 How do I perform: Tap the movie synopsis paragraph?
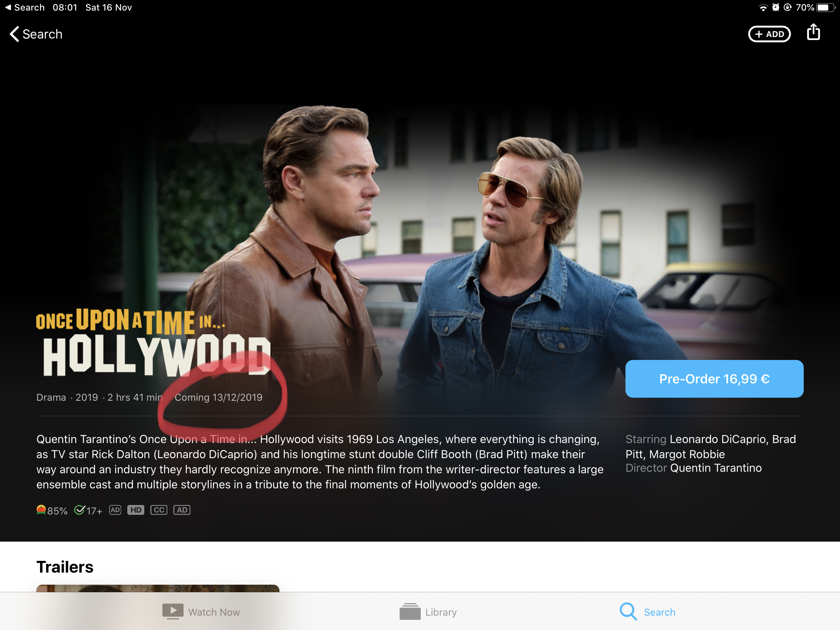pyautogui.click(x=320, y=462)
